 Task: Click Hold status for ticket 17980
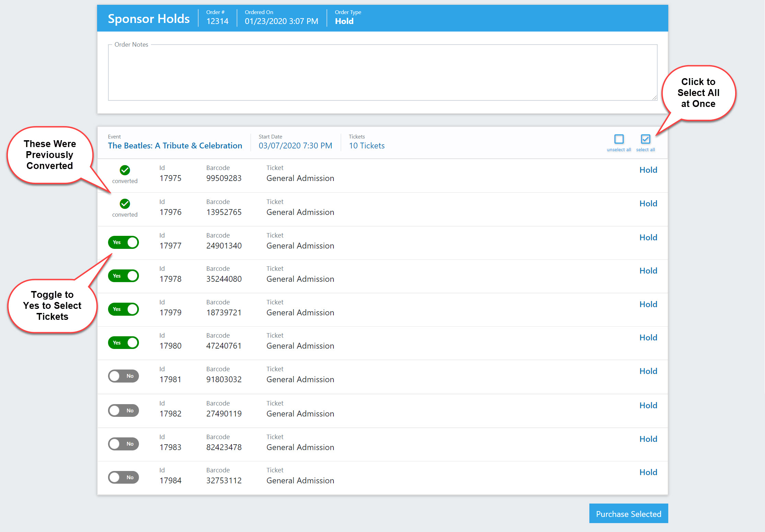[648, 338]
